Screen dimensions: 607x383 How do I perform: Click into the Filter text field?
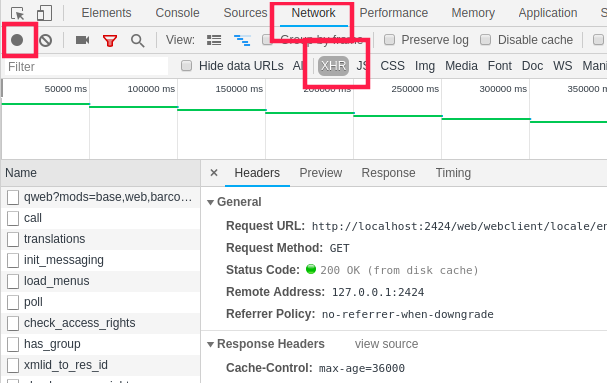87,67
